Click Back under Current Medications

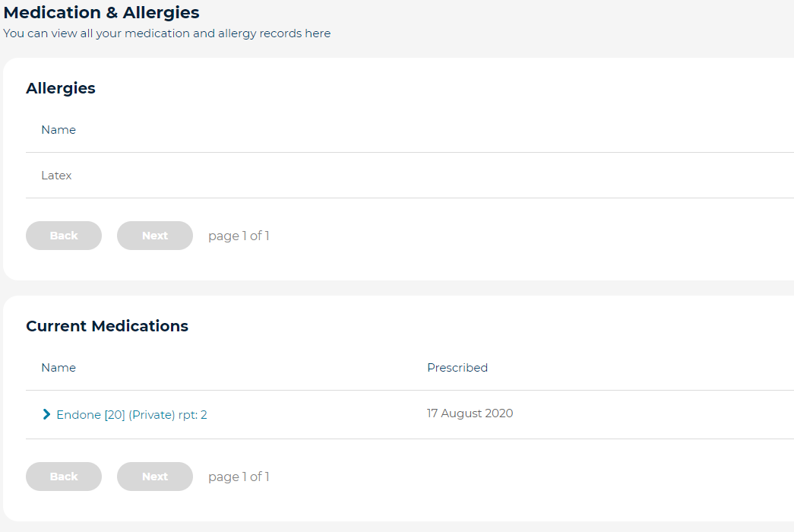(63, 477)
